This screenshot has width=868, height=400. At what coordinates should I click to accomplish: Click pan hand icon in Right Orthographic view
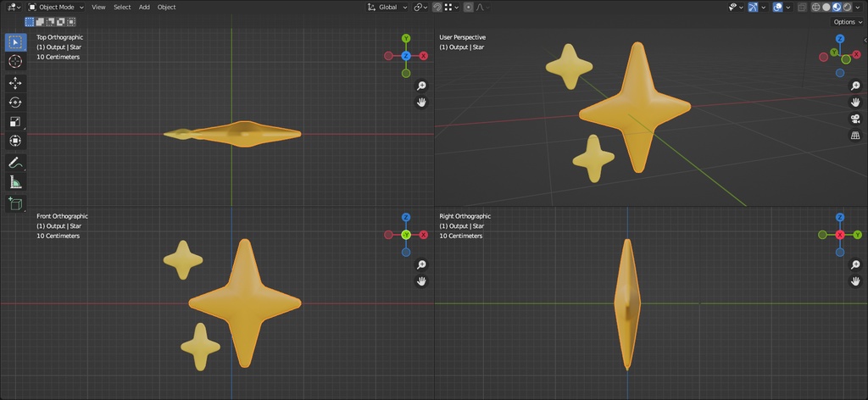coord(855,281)
